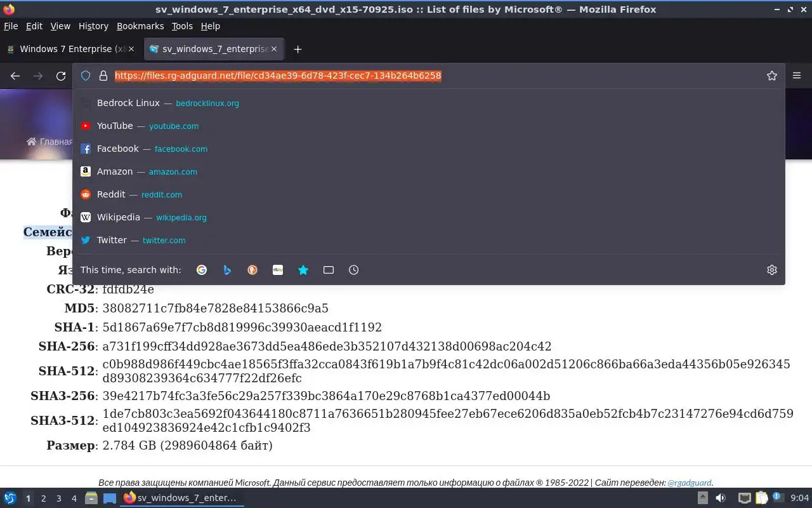
Task: Open the tracking protection shield icon
Action: [x=86, y=76]
